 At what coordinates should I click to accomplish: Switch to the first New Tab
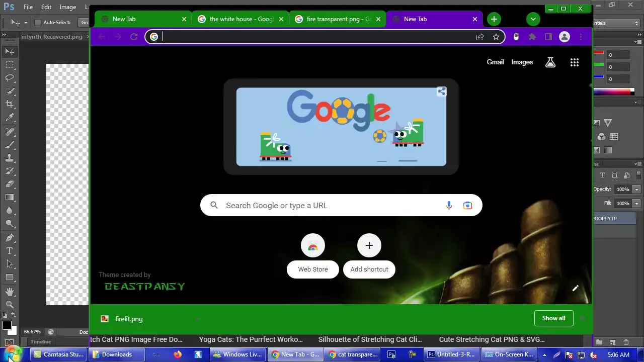coord(143,19)
